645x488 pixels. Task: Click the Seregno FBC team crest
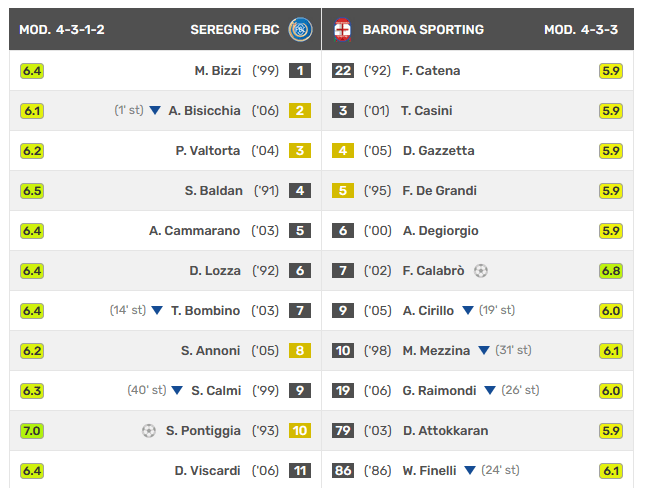pyautogui.click(x=300, y=30)
